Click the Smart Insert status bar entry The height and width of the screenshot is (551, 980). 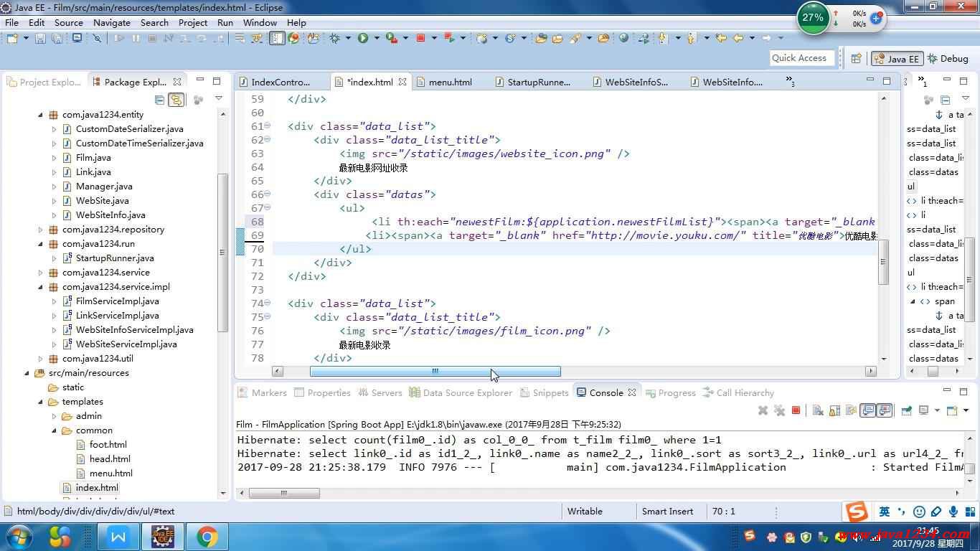click(x=667, y=512)
